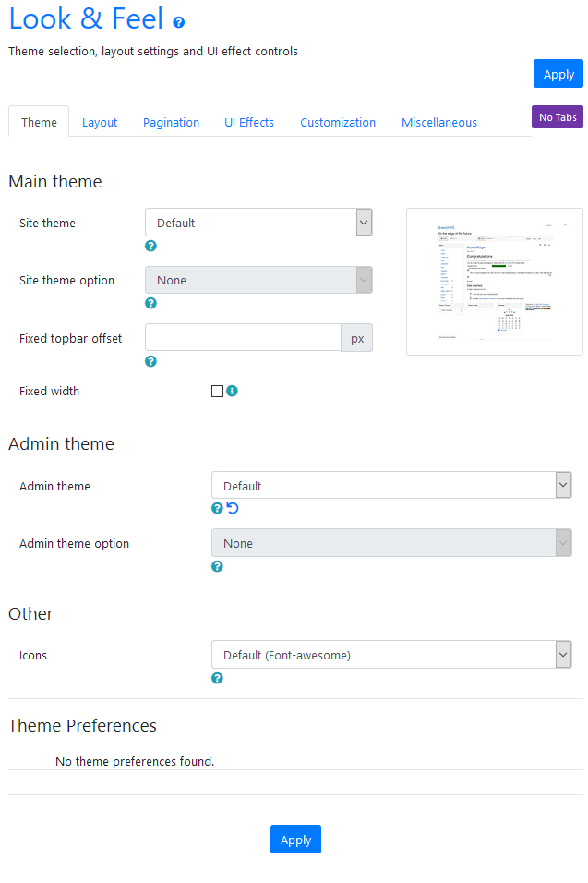Click help icon below Site theme dropdown
The height and width of the screenshot is (883, 588).
click(x=150, y=246)
